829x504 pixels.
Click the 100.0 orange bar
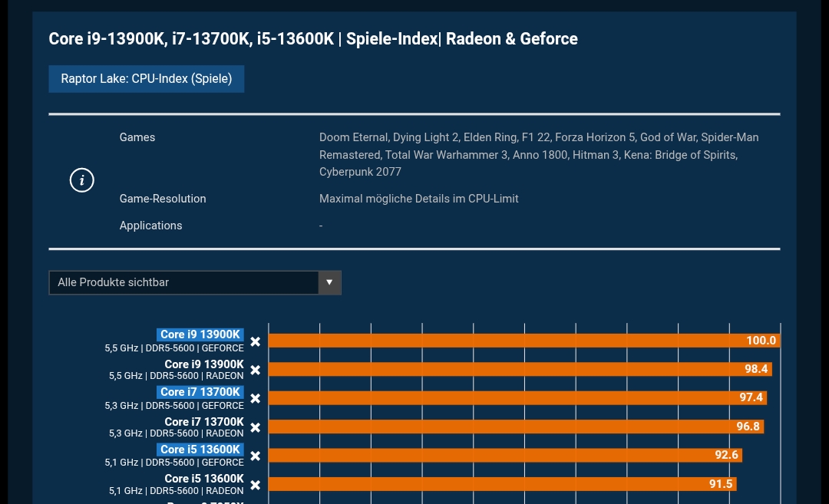pos(524,341)
